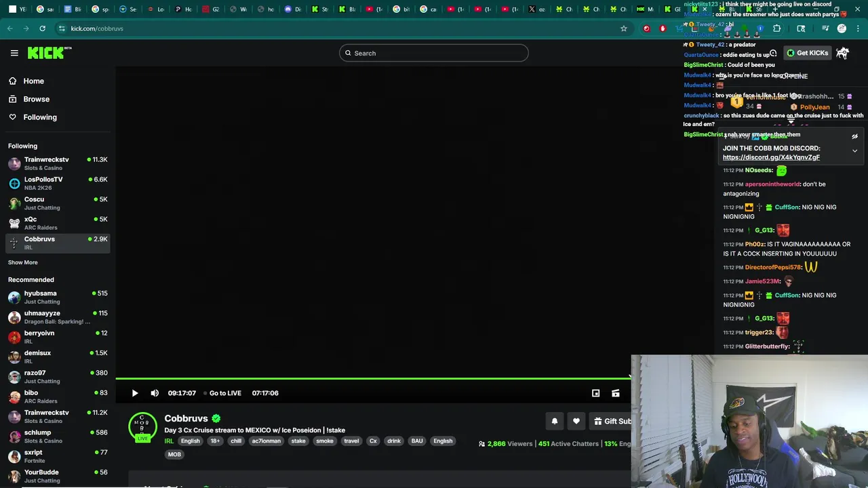
Task: Open the Cobbruvs channel avatar
Action: coord(142,427)
